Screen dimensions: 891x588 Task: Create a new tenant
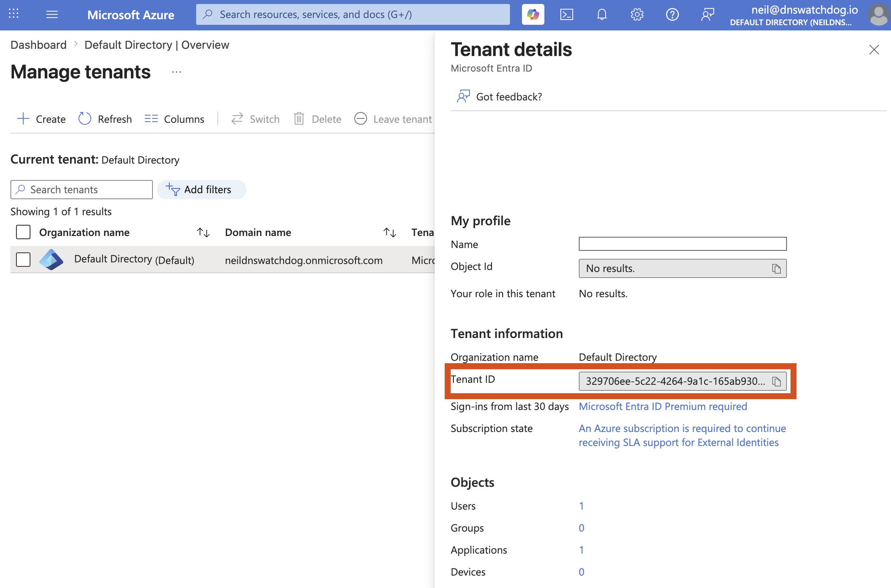click(42, 119)
